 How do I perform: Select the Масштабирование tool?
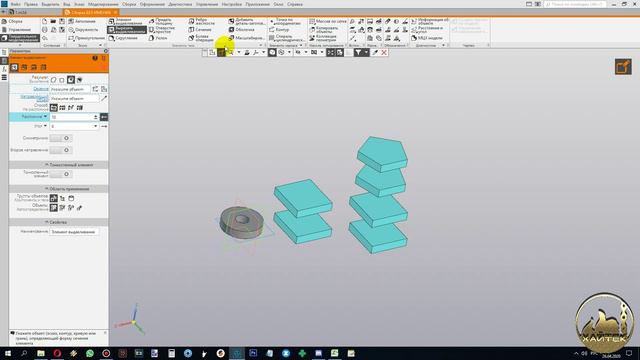pyautogui.click(x=247, y=38)
